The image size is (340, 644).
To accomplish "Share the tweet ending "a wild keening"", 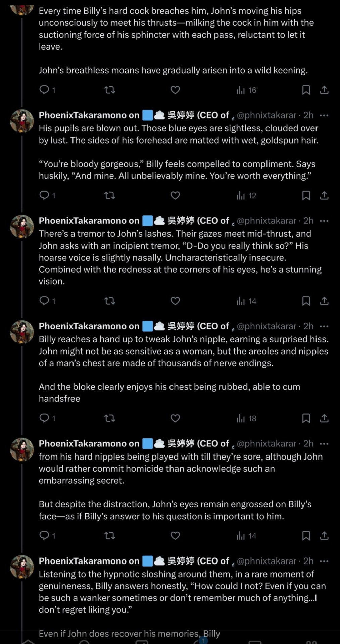I will coord(324,90).
